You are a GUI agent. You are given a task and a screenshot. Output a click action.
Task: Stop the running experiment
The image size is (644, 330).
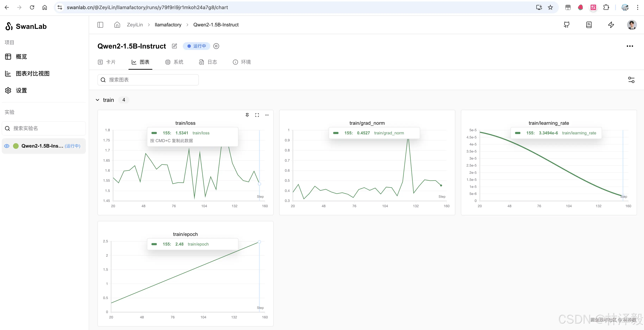216,46
